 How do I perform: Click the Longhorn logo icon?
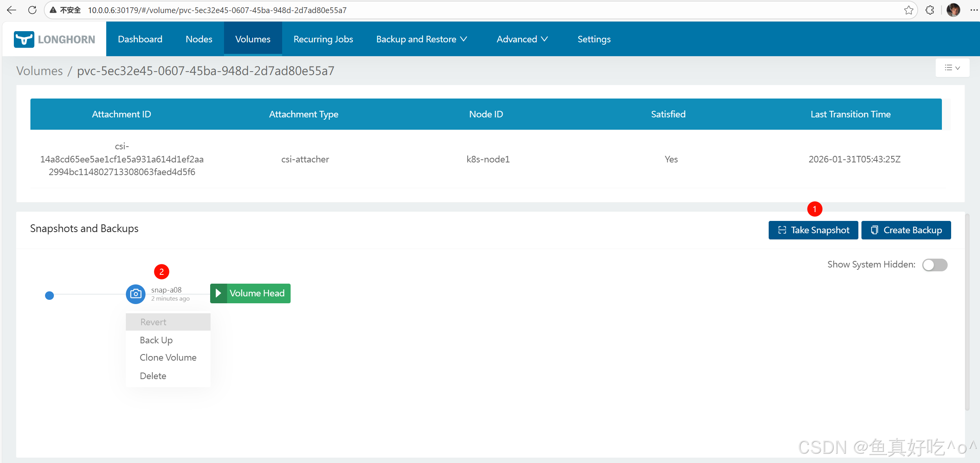[24, 39]
